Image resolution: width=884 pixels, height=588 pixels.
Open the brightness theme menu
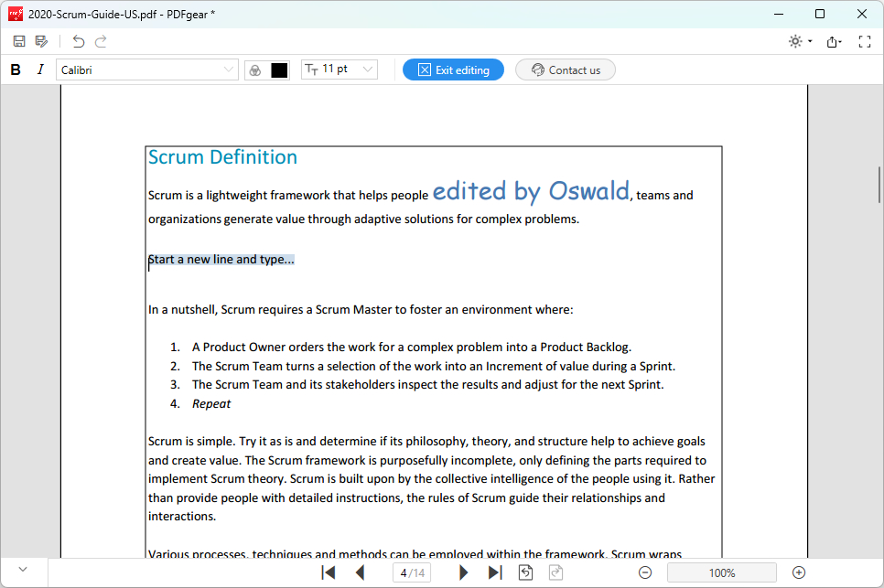[795, 41]
